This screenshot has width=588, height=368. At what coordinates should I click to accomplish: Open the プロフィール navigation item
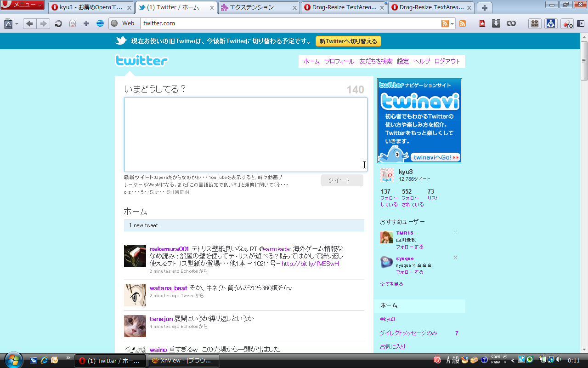(x=339, y=62)
